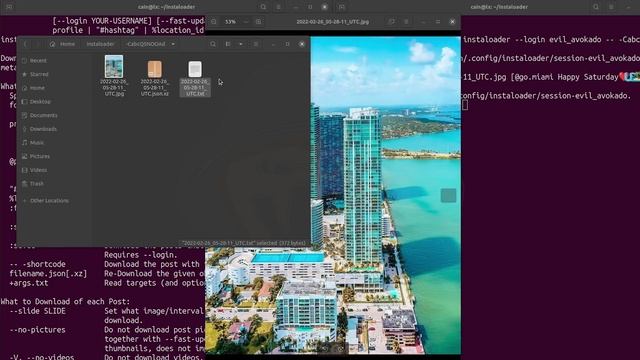The height and width of the screenshot is (360, 640).
Task: Open the left terminal hamburger menu
Action: 278,7
